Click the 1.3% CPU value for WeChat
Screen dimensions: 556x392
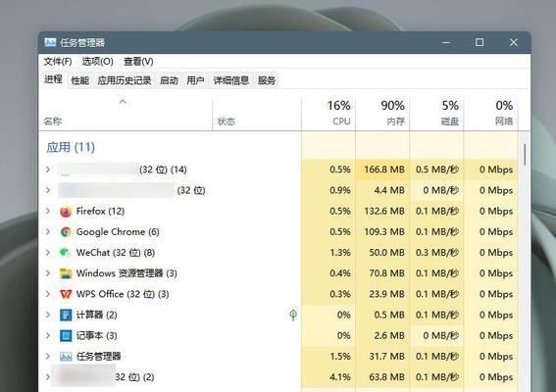point(340,253)
